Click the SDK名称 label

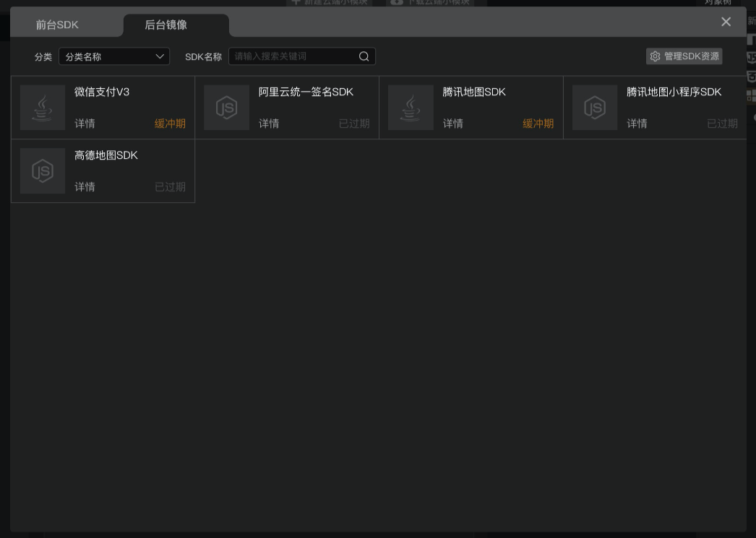[x=204, y=57]
